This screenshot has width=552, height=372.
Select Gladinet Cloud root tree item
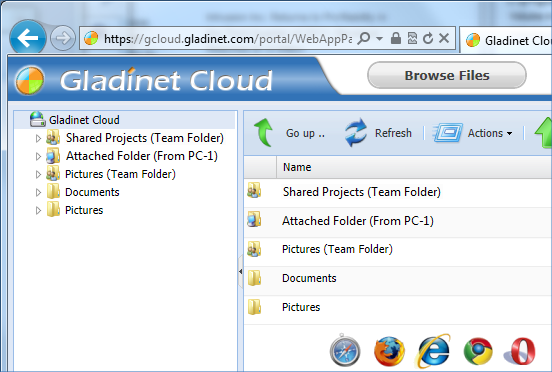[84, 120]
